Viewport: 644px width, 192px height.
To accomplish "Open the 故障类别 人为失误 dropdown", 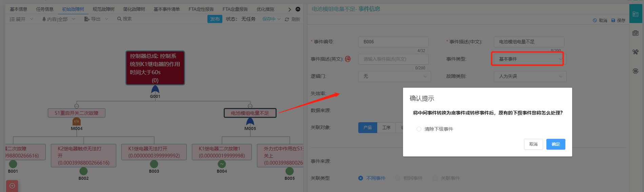I will coord(530,76).
